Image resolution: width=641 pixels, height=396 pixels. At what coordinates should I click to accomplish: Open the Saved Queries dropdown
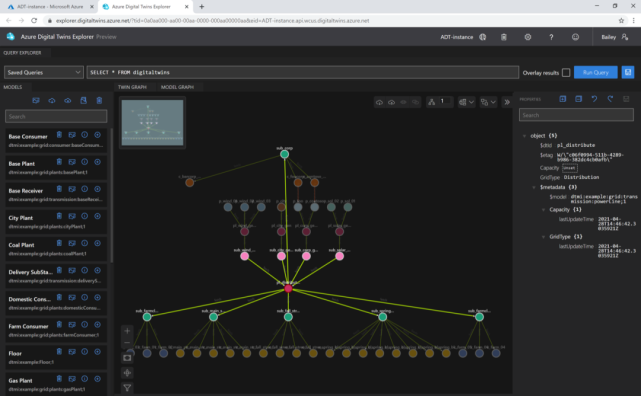pyautogui.click(x=44, y=72)
